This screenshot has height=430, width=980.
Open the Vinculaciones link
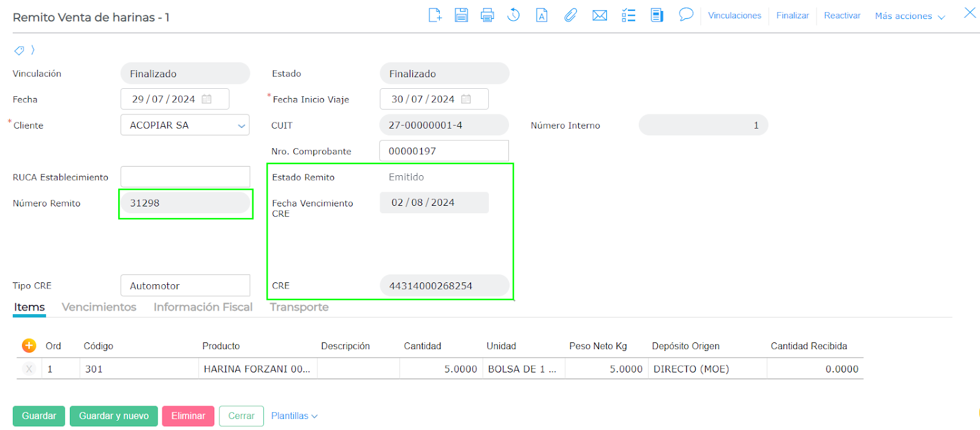pos(734,15)
